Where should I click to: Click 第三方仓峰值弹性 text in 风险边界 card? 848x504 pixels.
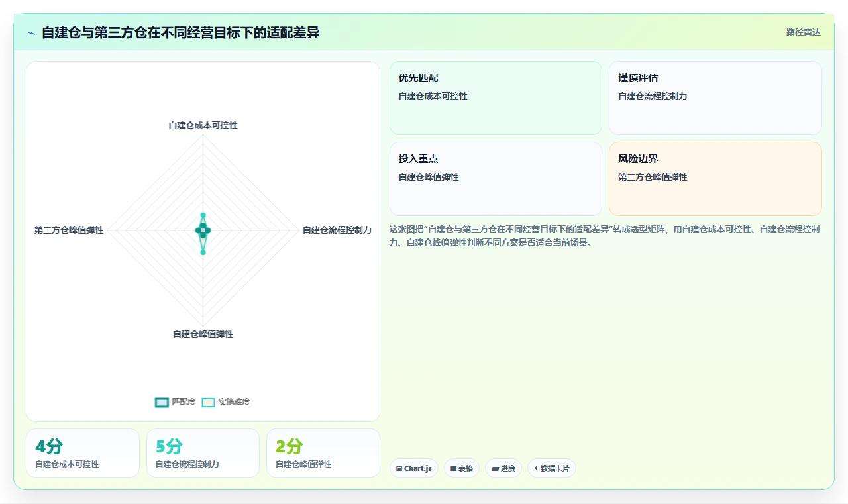653,177
